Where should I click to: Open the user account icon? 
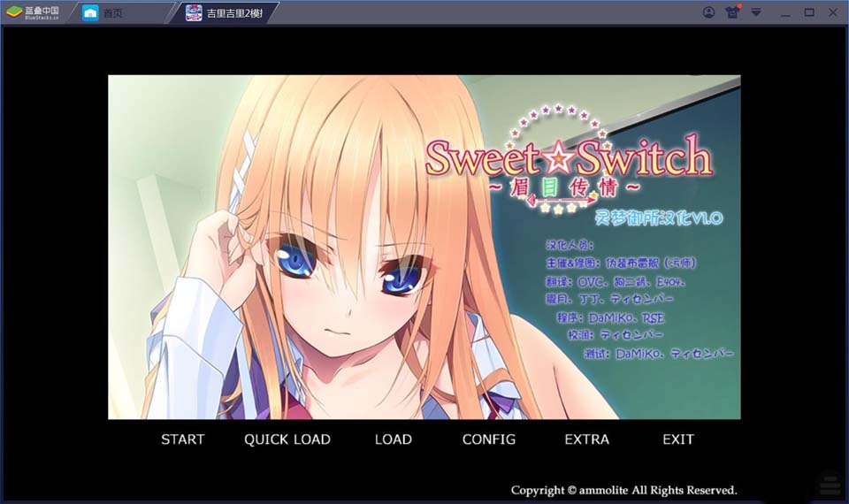tap(708, 11)
